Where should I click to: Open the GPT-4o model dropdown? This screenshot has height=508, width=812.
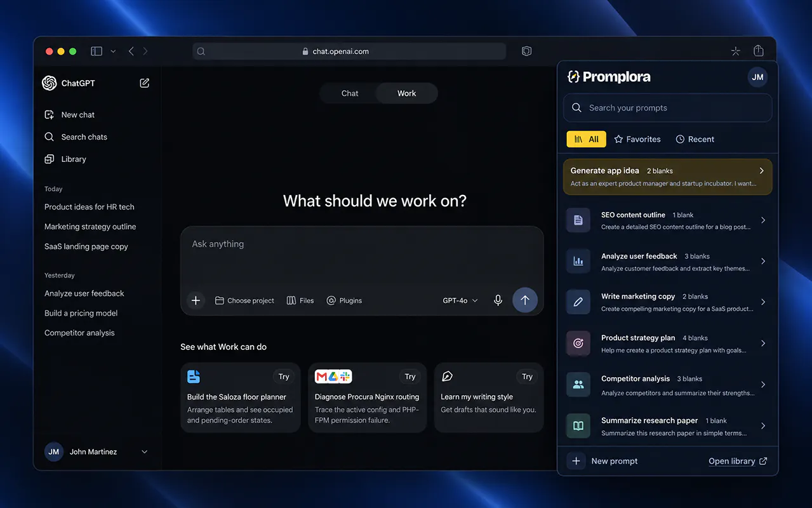[460, 300]
